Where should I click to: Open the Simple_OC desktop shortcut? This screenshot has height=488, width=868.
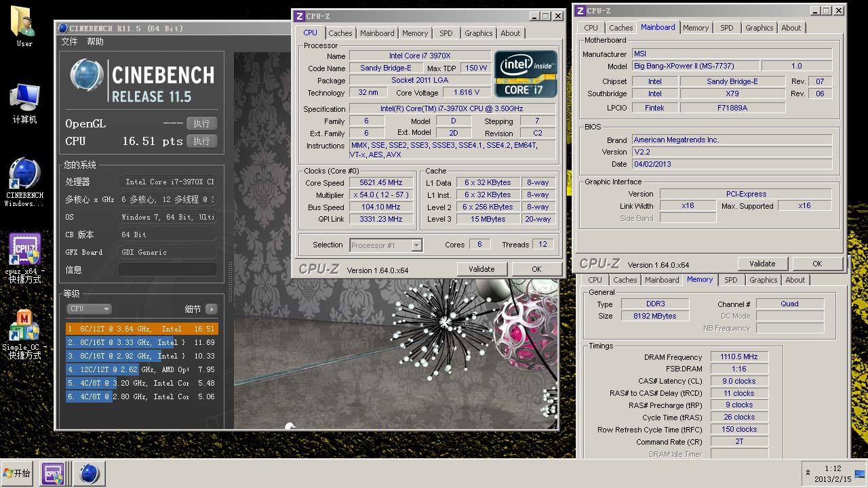point(24,335)
